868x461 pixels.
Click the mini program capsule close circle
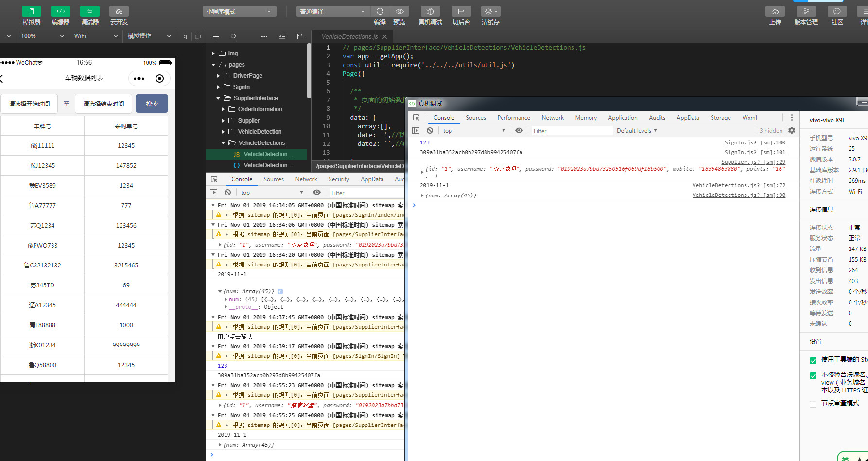[159, 79]
